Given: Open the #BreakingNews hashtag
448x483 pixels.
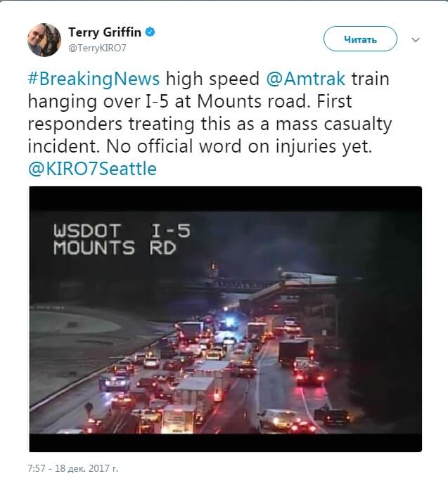Looking at the screenshot, I should coord(94,79).
